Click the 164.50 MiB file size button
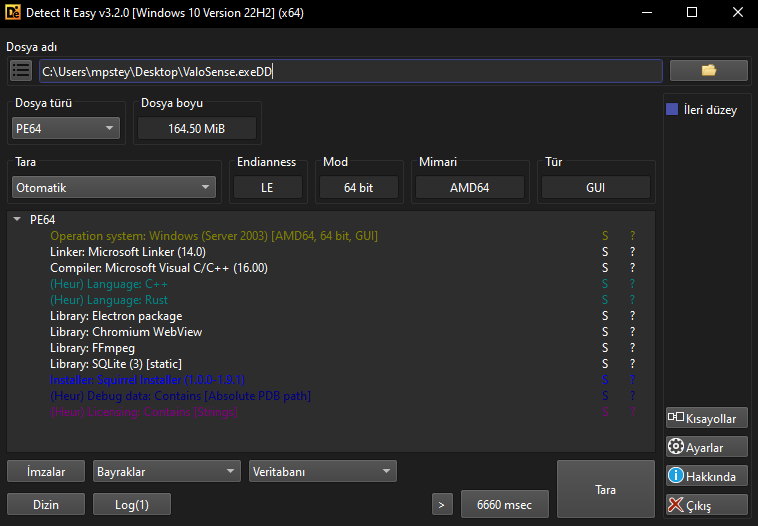Viewport: 758px width, 526px height. [197, 129]
